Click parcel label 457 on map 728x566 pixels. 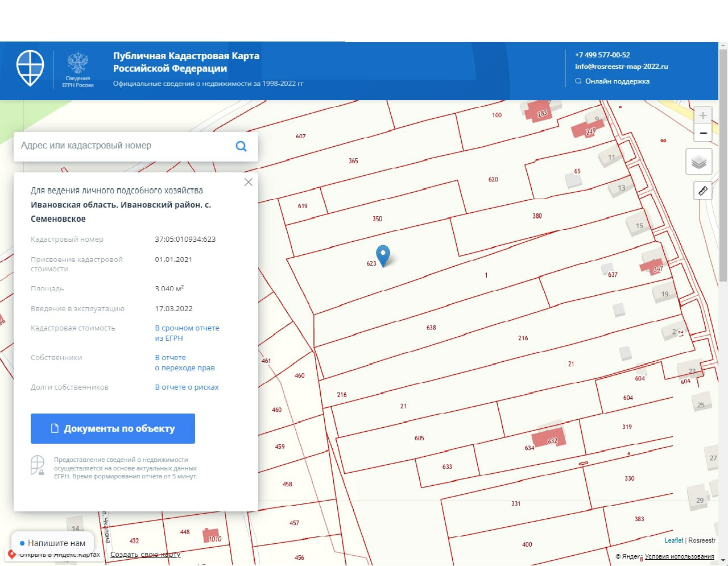click(294, 523)
